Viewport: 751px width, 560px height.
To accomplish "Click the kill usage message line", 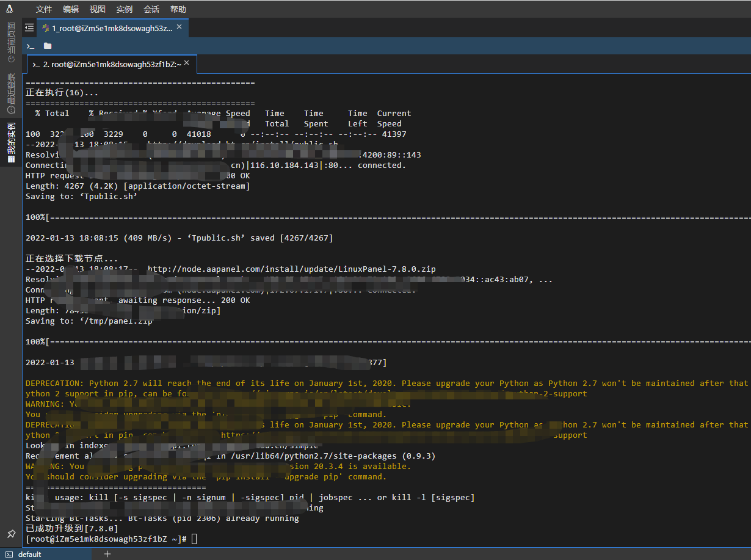I will coord(250,497).
